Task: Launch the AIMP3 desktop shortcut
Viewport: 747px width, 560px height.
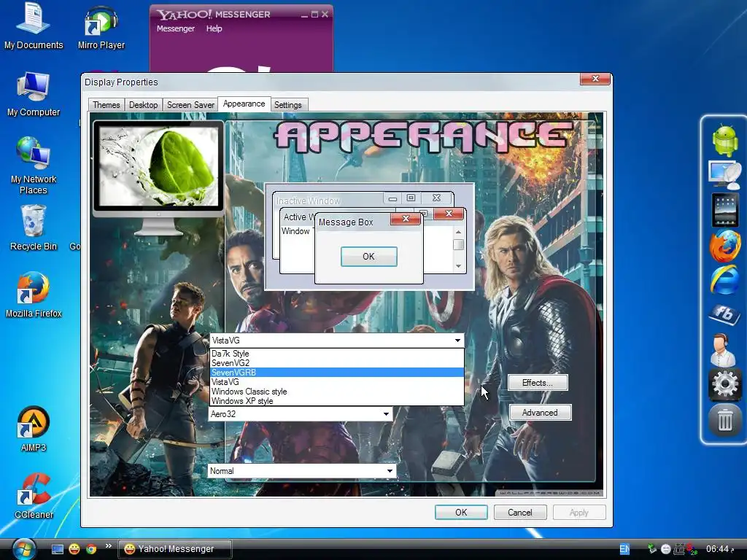Action: click(33, 429)
